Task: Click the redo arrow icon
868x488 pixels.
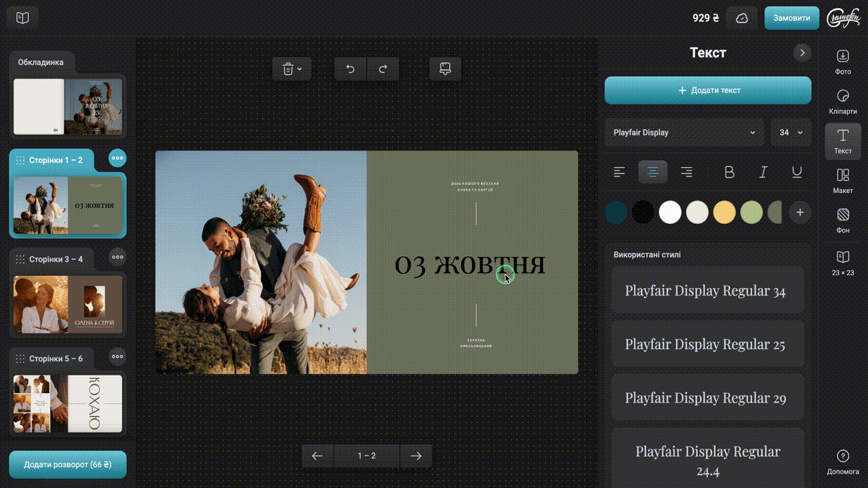Action: pyautogui.click(x=382, y=68)
